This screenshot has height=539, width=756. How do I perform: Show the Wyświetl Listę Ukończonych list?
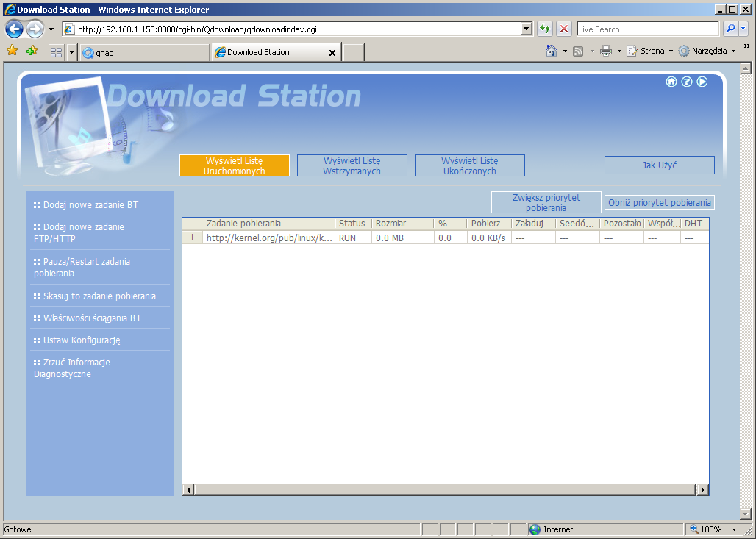tap(470, 165)
